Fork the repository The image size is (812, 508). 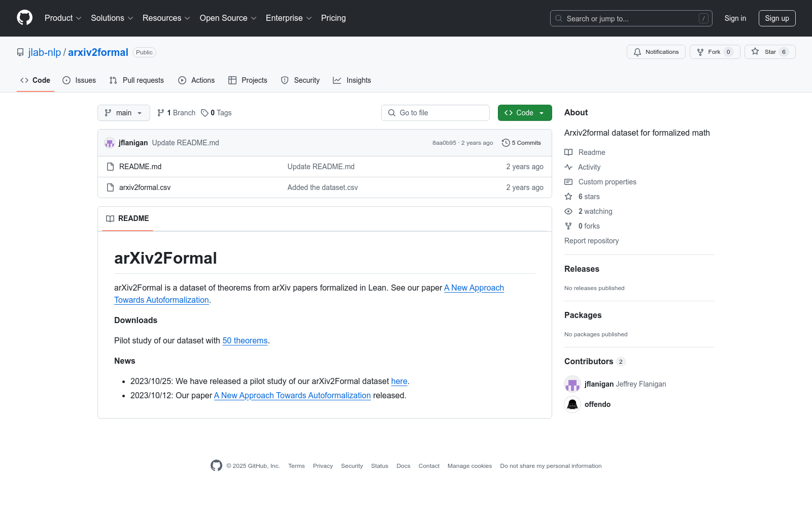pos(715,52)
